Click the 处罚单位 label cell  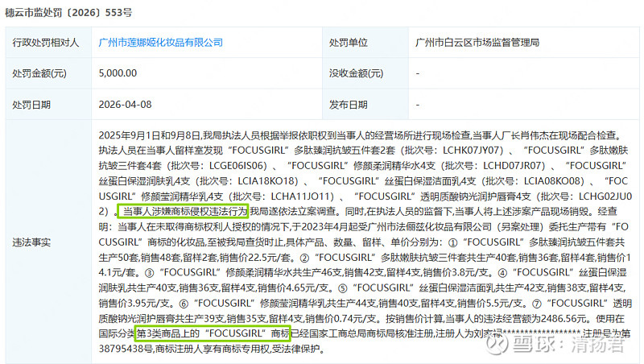pos(365,43)
